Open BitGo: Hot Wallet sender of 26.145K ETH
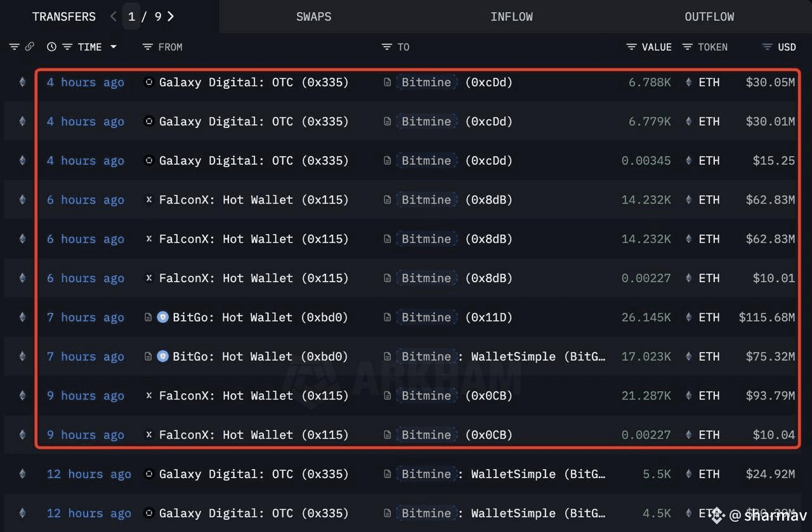Image resolution: width=812 pixels, height=532 pixels. pos(260,317)
